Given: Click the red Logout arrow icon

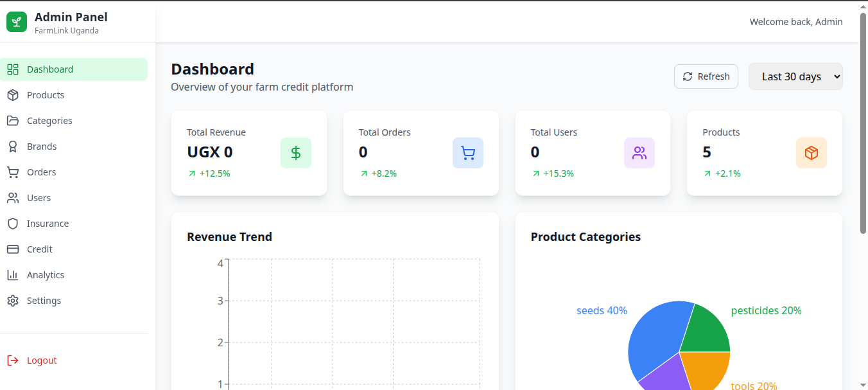Looking at the screenshot, I should [x=13, y=360].
